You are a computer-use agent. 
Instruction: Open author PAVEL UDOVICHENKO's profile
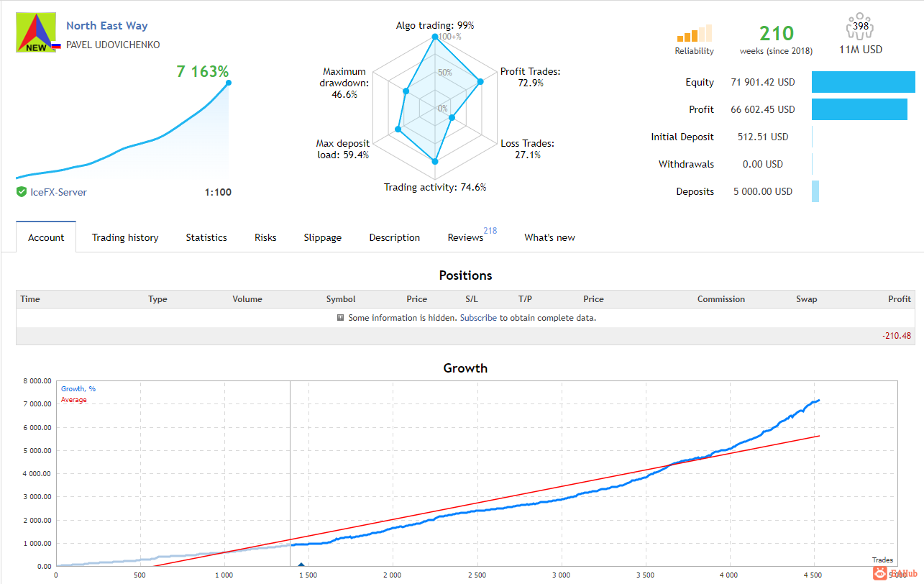(113, 45)
